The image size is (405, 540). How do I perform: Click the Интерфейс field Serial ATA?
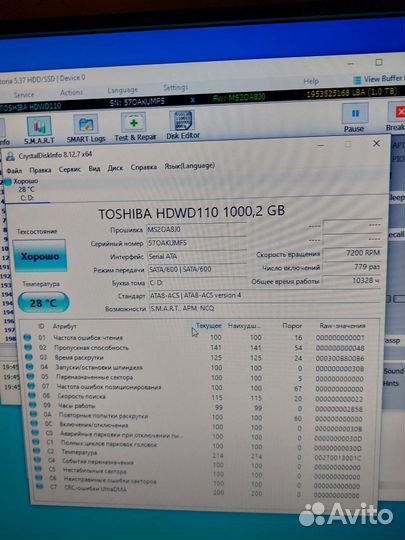click(197, 256)
